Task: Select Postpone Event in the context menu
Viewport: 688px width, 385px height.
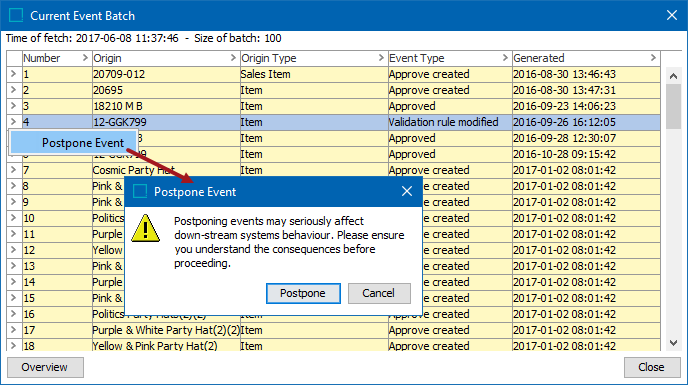Action: (73, 143)
